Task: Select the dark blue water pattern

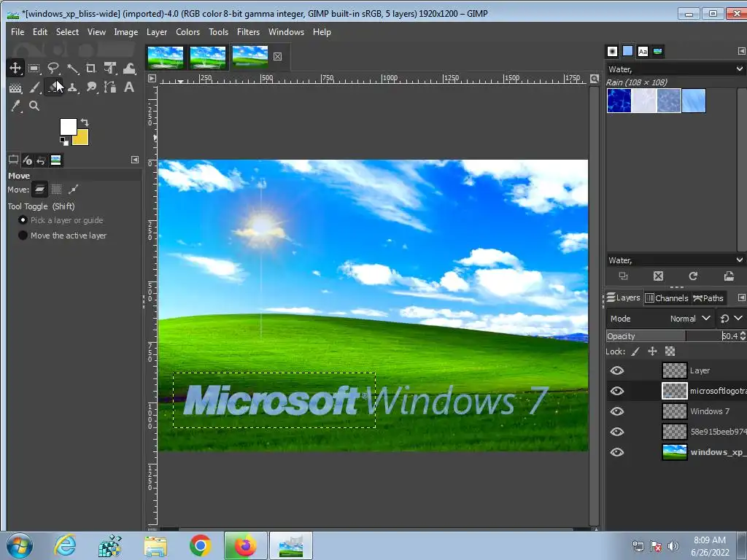Action: point(619,101)
